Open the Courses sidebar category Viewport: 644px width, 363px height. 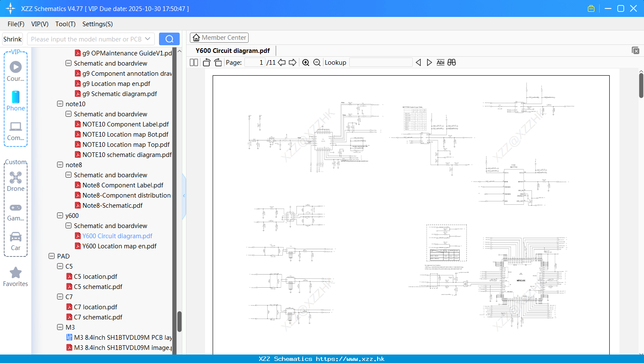click(x=16, y=71)
